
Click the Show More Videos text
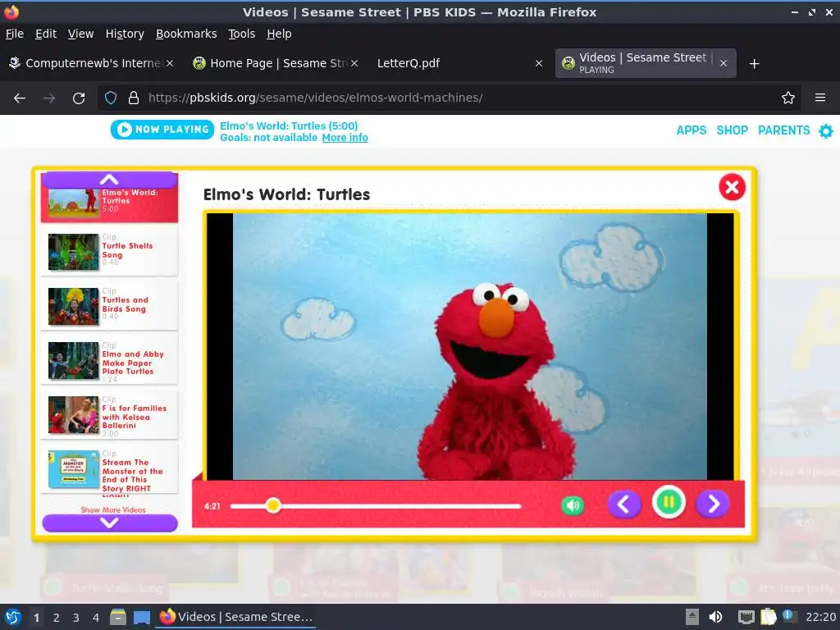click(113, 509)
